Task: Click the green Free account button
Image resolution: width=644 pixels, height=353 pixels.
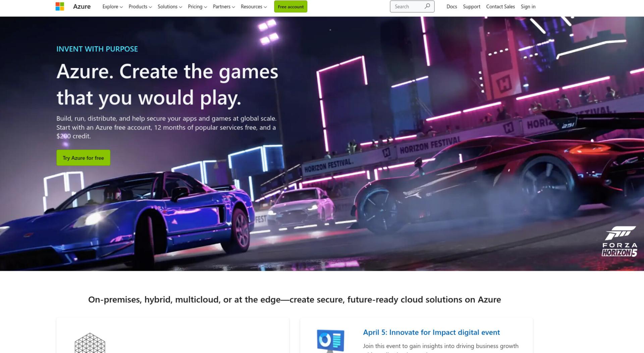Action: tap(290, 7)
